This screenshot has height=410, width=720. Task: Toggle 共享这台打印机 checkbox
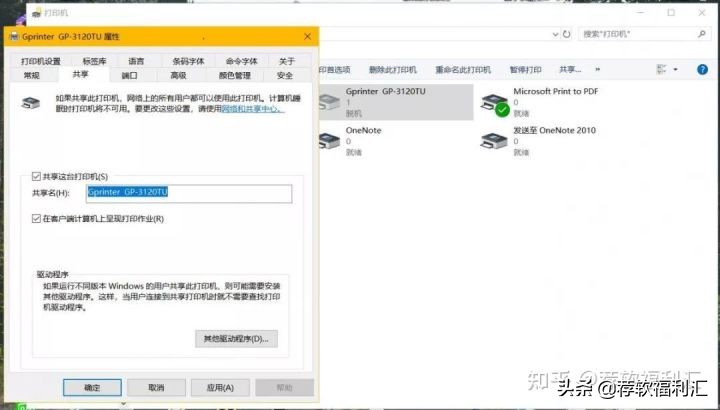click(x=36, y=176)
